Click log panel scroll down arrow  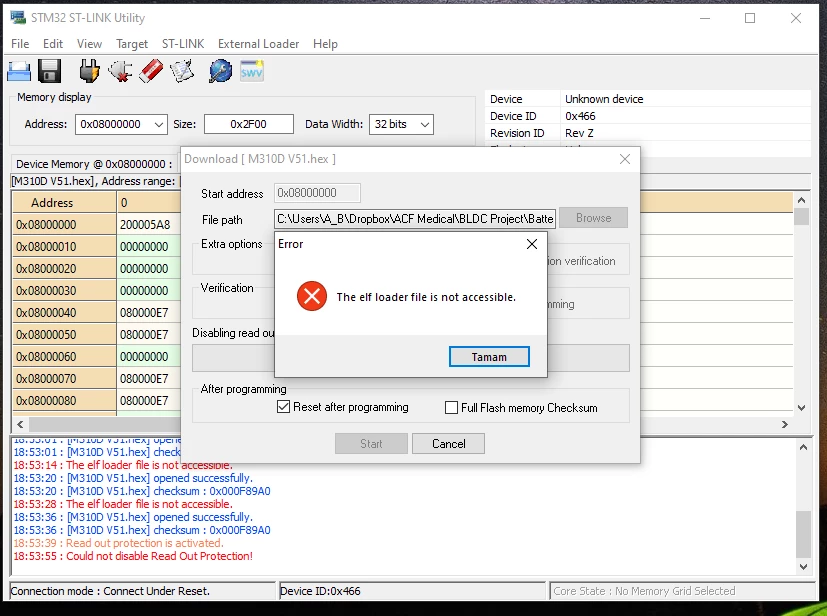[803, 567]
